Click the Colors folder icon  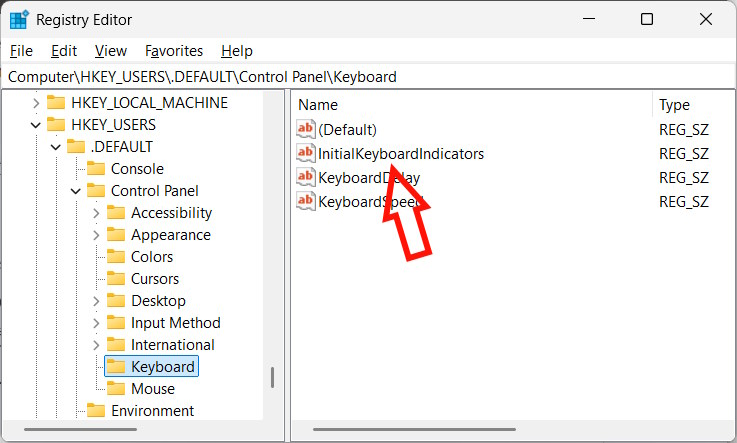(116, 256)
